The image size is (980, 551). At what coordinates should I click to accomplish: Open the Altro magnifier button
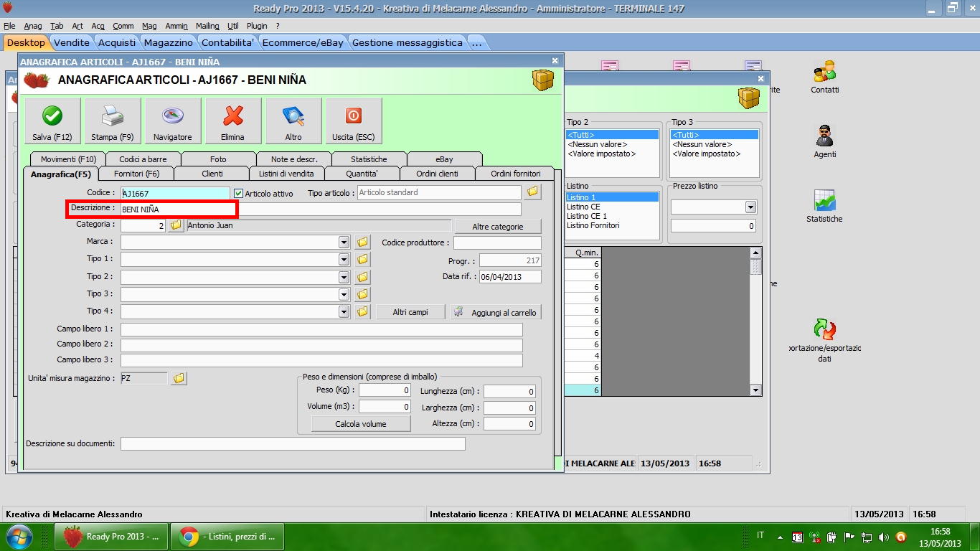(293, 121)
